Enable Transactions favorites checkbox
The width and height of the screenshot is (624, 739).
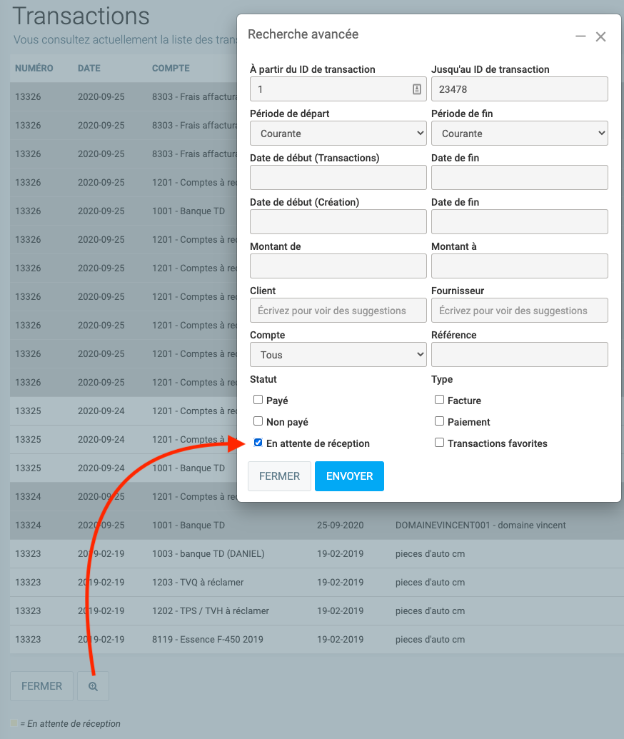click(x=439, y=443)
